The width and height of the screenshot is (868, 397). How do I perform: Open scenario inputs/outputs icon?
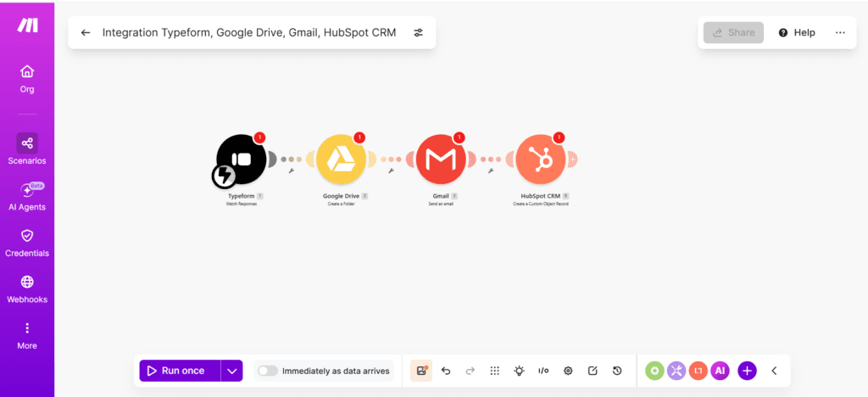(x=543, y=371)
